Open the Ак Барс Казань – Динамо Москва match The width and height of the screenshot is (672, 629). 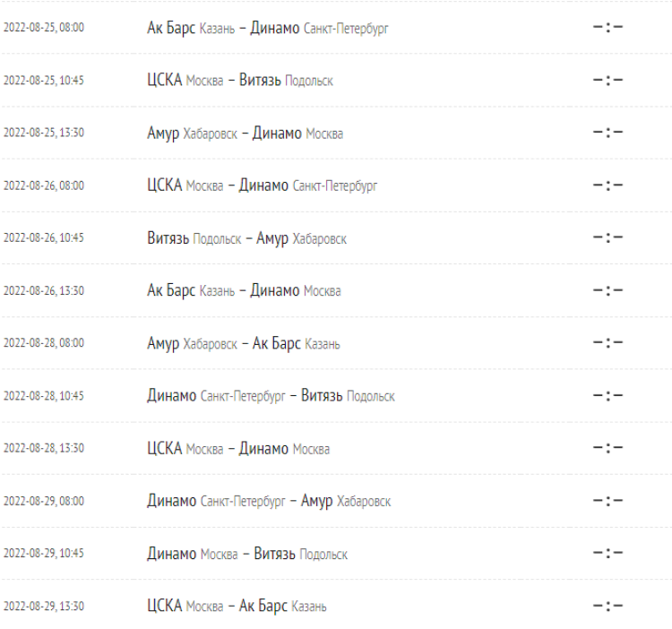(244, 290)
